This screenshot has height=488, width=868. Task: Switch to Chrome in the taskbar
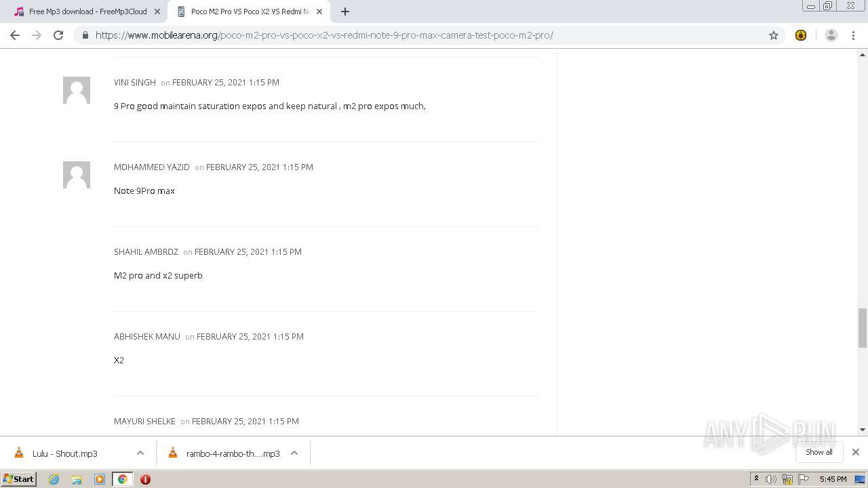coord(123,479)
